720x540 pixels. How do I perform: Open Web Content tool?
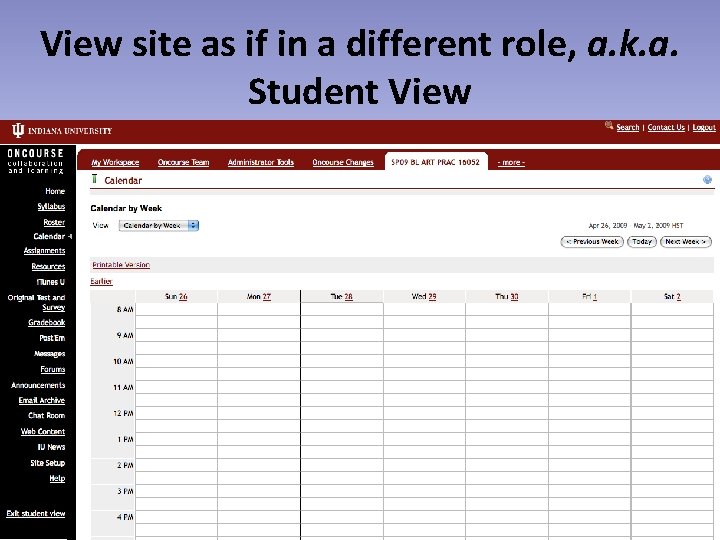(43, 432)
